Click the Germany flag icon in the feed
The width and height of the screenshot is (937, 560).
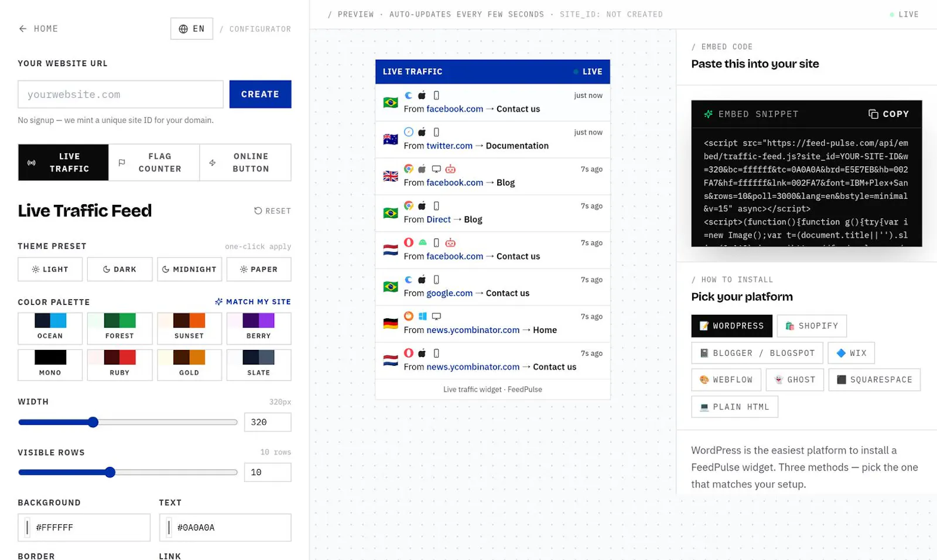[391, 324]
